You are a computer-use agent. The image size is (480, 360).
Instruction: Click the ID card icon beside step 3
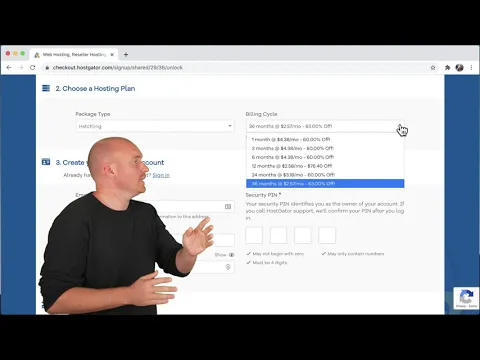point(46,162)
